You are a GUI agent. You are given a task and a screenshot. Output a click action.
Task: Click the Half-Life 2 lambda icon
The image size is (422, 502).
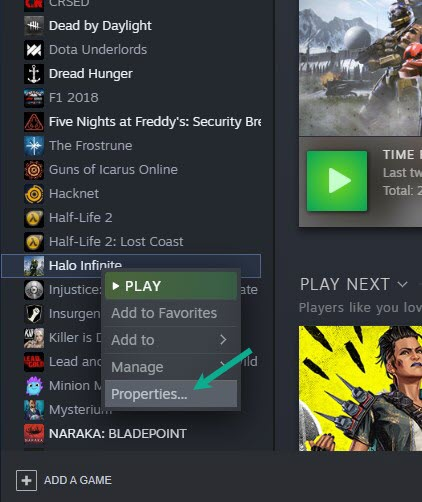34,218
